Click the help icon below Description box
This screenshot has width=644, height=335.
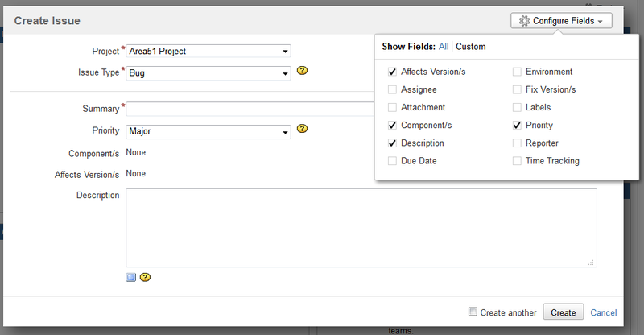click(146, 277)
